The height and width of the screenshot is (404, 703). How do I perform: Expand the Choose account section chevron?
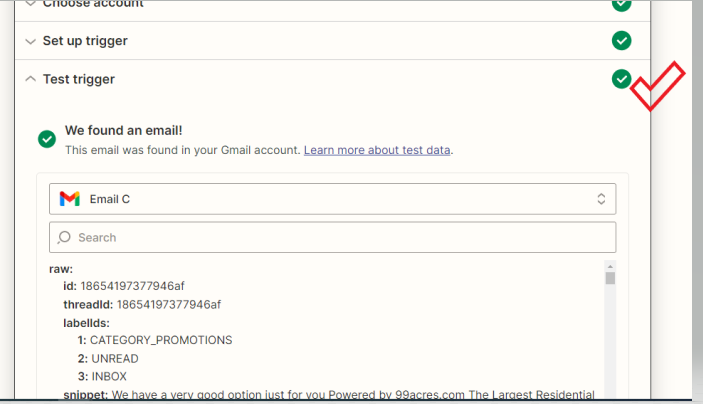click(x=30, y=4)
